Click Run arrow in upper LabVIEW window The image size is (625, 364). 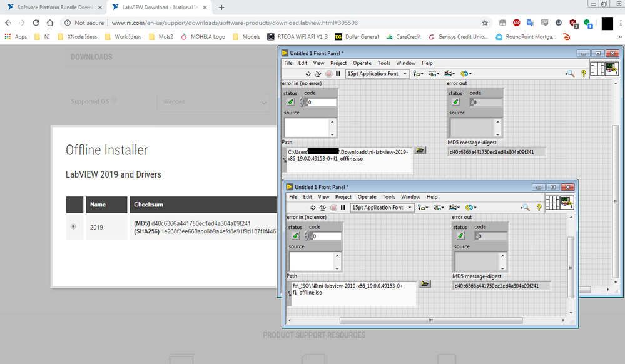(x=308, y=74)
